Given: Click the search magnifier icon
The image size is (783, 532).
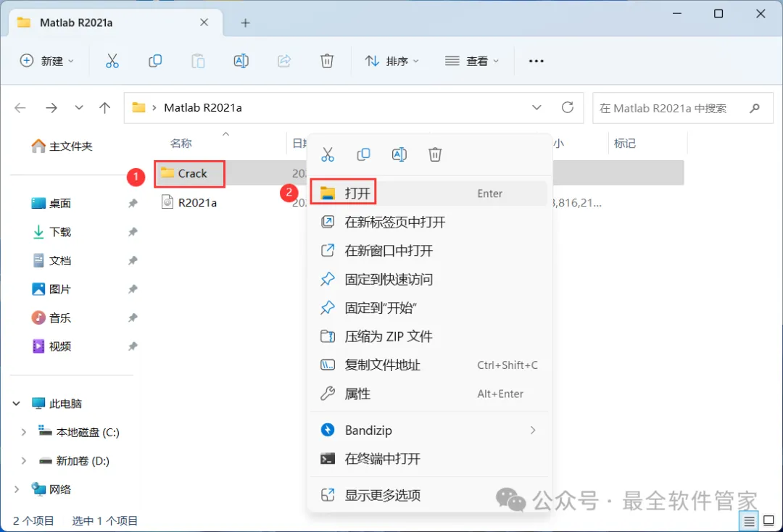Looking at the screenshot, I should pyautogui.click(x=755, y=108).
